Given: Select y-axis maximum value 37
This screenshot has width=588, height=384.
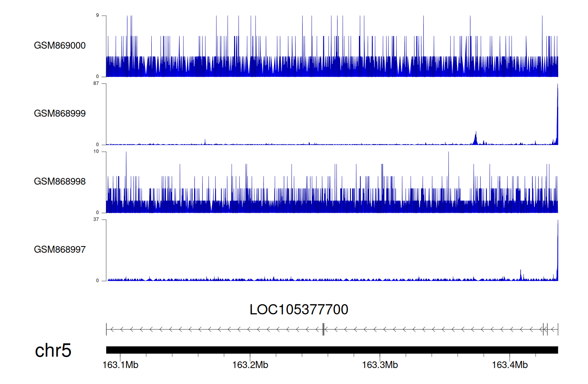Looking at the screenshot, I should pos(96,219).
